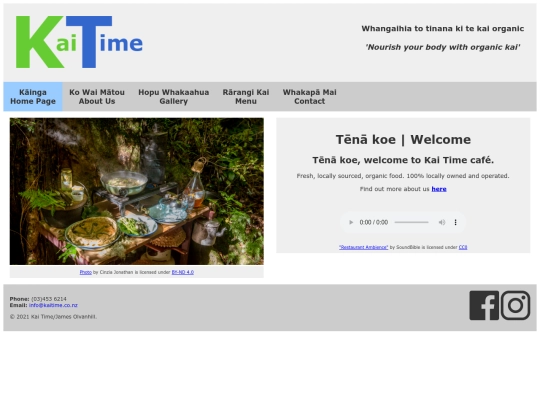Click the audio time display 0:00
540x405 pixels.
point(374,222)
